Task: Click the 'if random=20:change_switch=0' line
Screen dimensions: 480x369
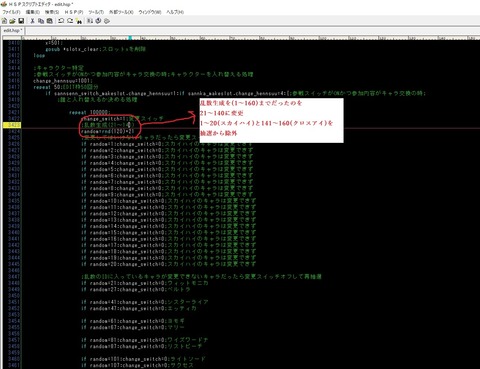Action: pyautogui.click(x=169, y=264)
